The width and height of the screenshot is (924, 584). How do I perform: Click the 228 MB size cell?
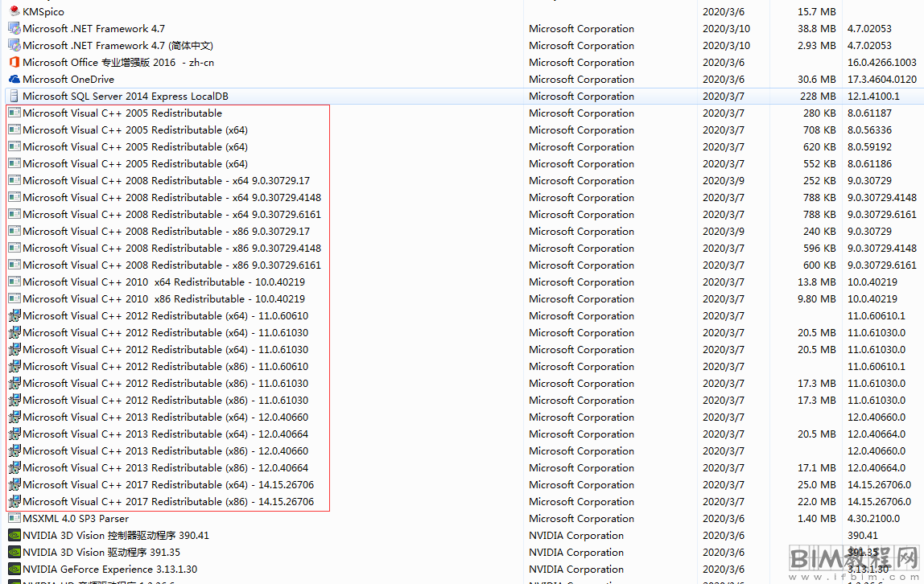click(x=818, y=97)
